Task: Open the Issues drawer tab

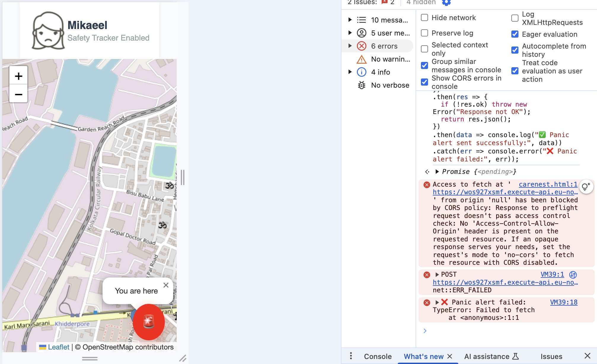Action: click(551, 356)
